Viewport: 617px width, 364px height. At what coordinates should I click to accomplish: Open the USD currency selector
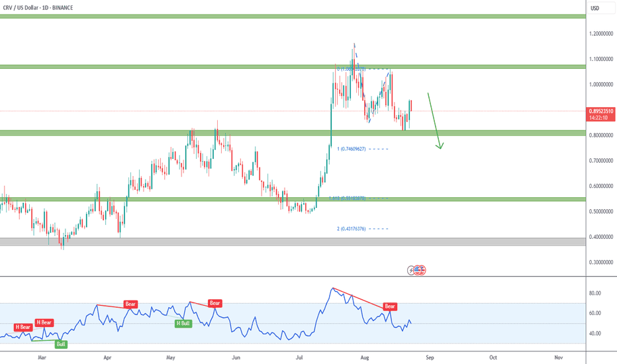pos(594,8)
